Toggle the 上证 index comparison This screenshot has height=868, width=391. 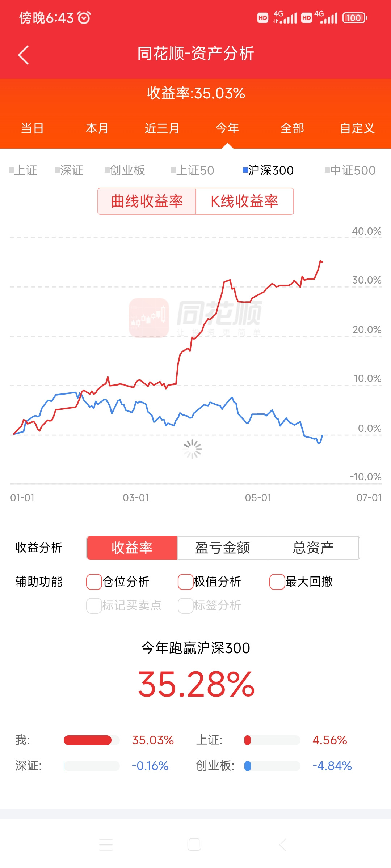pyautogui.click(x=23, y=170)
